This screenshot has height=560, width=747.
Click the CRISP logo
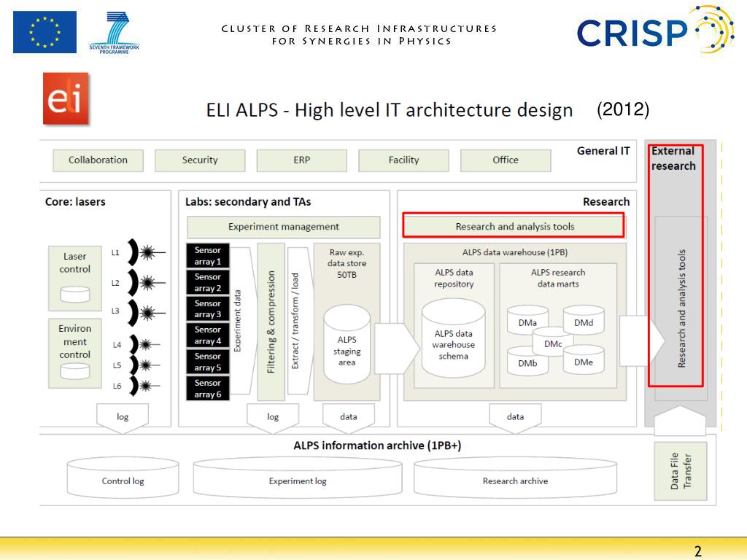pos(655,29)
